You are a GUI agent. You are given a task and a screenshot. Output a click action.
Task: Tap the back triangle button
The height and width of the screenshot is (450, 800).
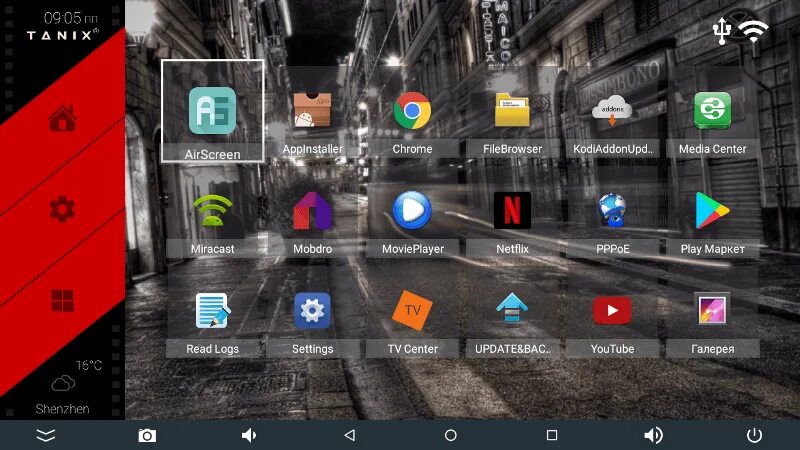(x=349, y=435)
